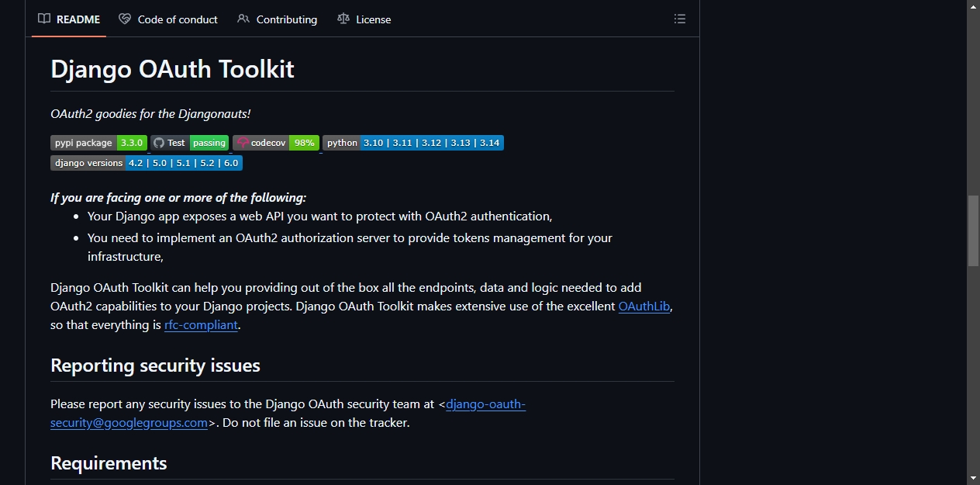Viewport: 980px width, 485px height.
Task: Follow the rfc-compliant link
Action: point(201,325)
